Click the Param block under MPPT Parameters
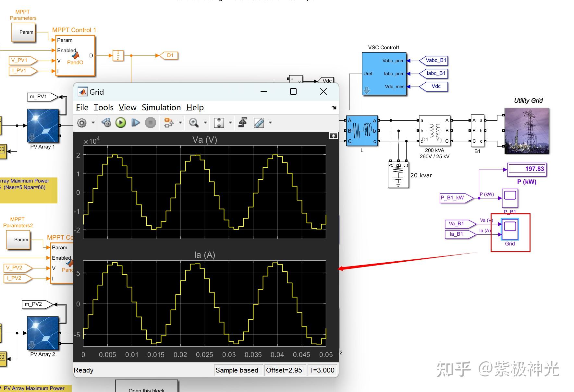The width and height of the screenshot is (574, 392). [24, 32]
